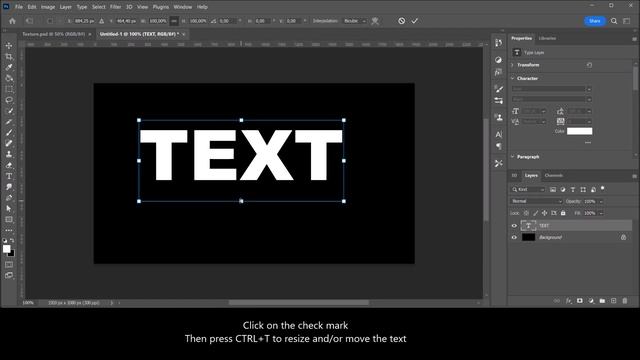Click the Share button
Screen dimensions: 640x360
(x=595, y=21)
